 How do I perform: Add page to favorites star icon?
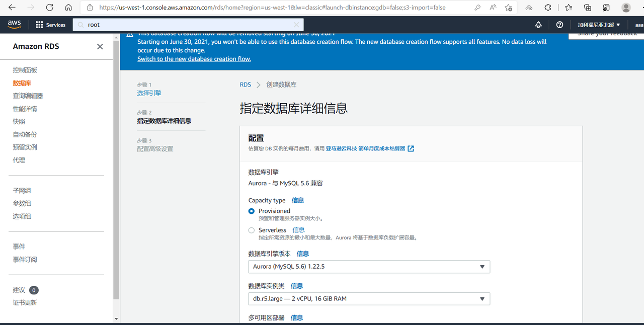[509, 8]
